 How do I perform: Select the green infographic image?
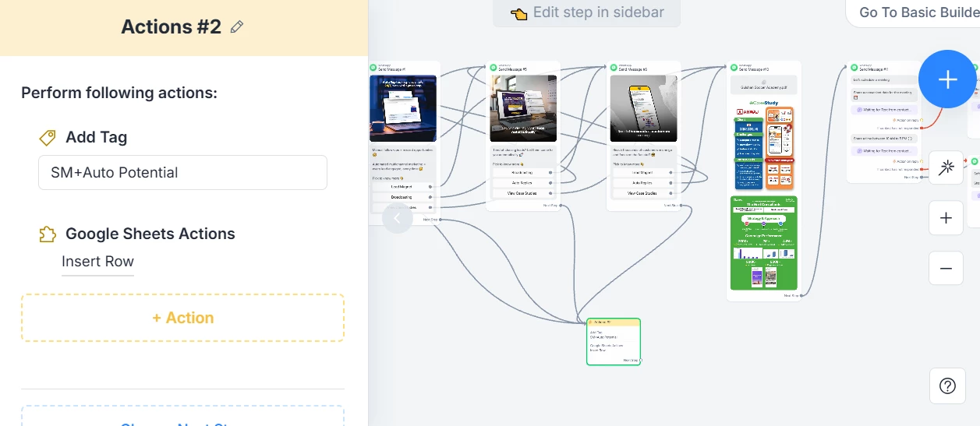(x=764, y=243)
